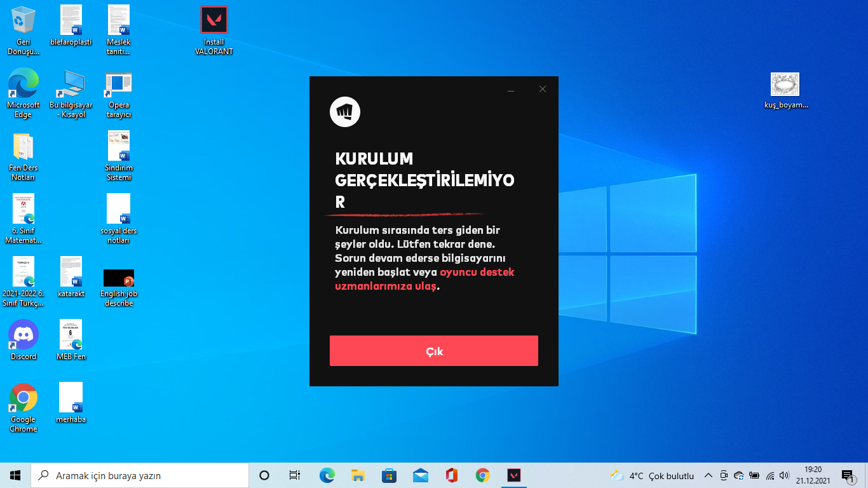Select the blefaroplasti Word document
The image size is (868, 488).
point(71,25)
